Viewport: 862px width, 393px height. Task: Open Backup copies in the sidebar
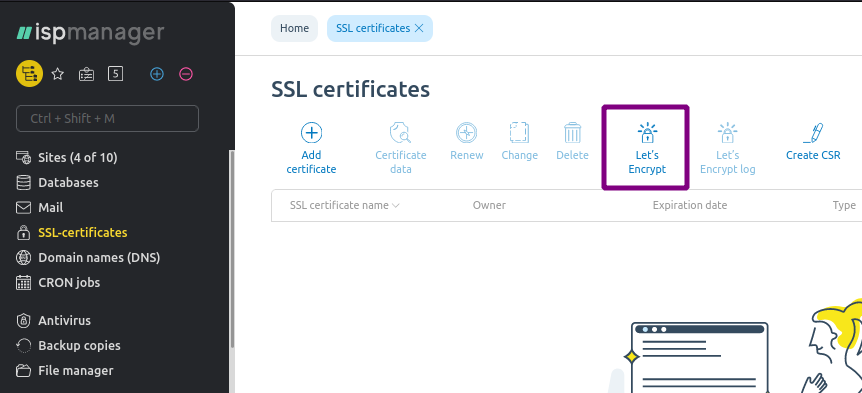(x=79, y=346)
